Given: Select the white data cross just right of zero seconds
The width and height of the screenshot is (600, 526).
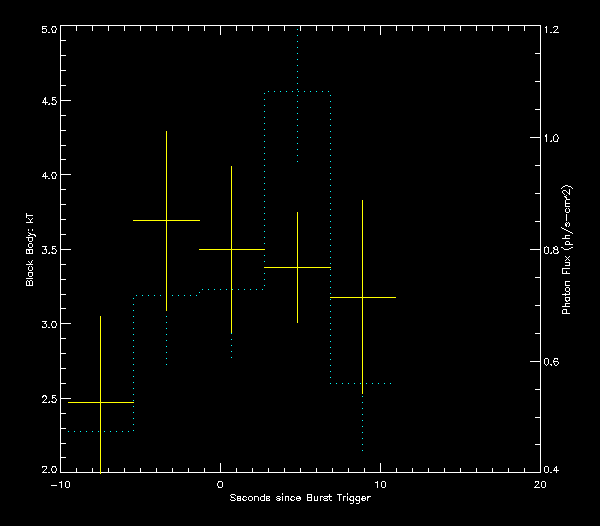Looking at the screenshot, I should pyautogui.click(x=231, y=249).
